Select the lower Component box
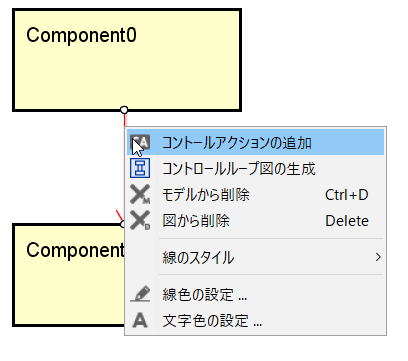 [68, 275]
